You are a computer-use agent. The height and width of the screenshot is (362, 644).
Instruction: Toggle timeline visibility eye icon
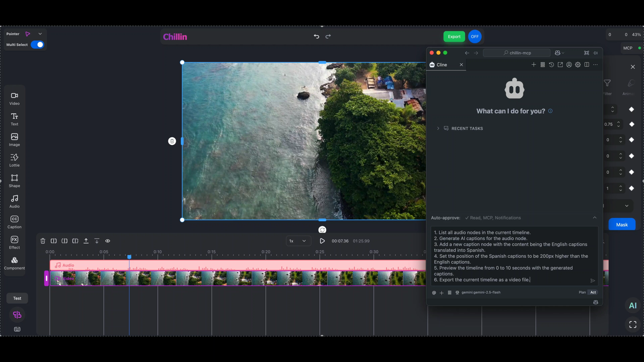(x=108, y=241)
